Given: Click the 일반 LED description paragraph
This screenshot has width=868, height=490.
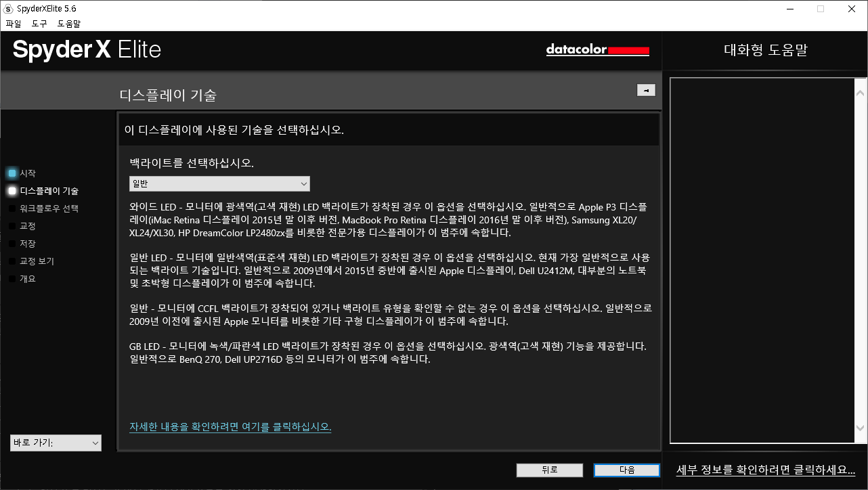Looking at the screenshot, I should coord(389,271).
